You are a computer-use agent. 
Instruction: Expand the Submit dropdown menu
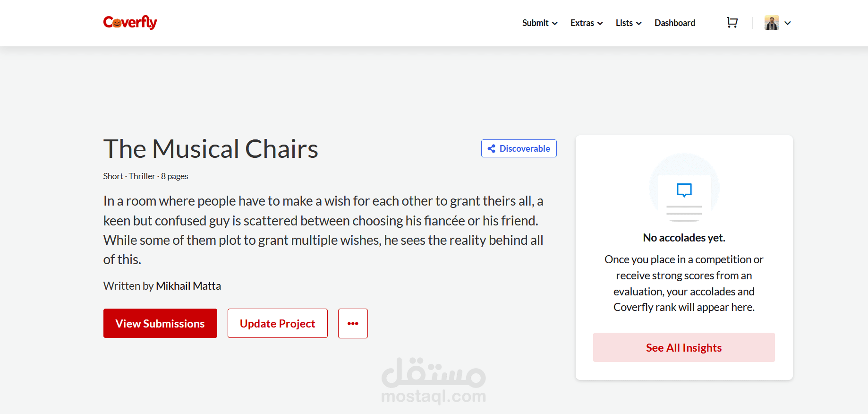tap(540, 23)
